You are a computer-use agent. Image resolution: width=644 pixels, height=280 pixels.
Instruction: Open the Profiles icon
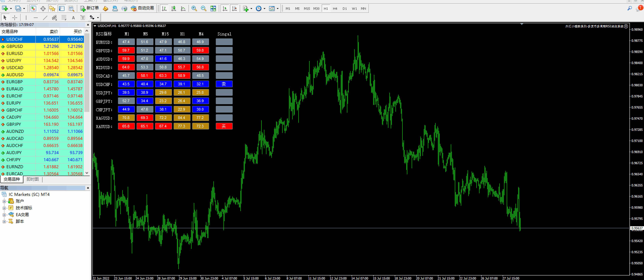point(18,8)
